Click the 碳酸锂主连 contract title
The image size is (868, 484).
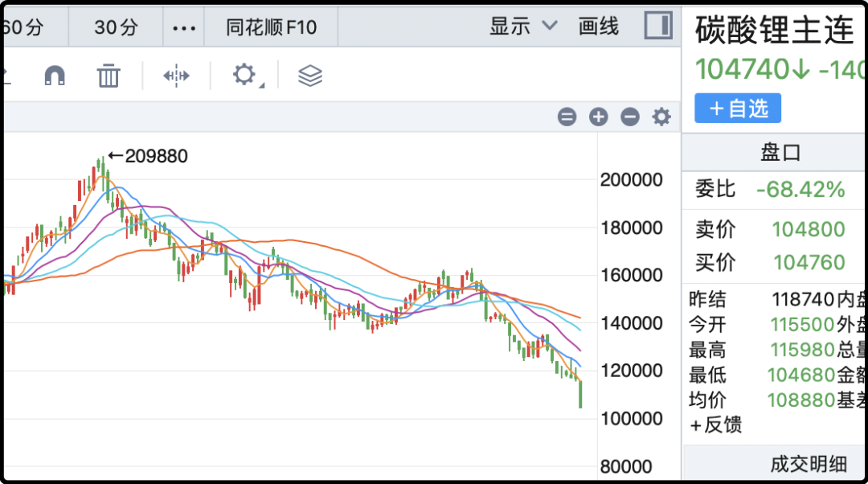coord(775,30)
